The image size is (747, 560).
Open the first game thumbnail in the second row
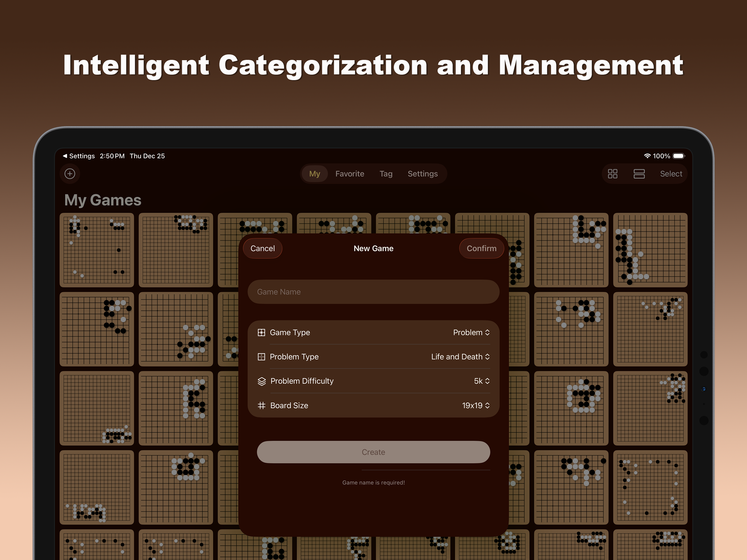tap(97, 329)
